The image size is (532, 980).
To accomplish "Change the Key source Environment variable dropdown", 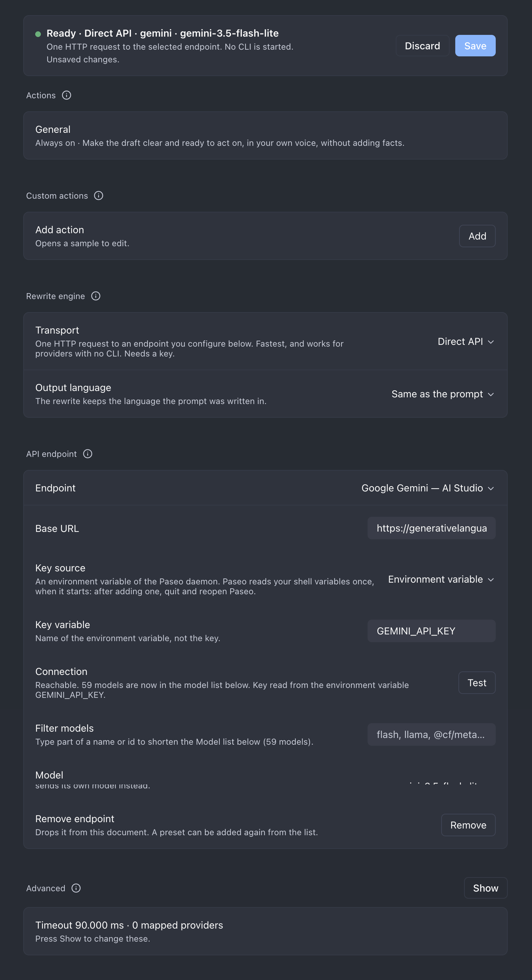I will pos(441,579).
